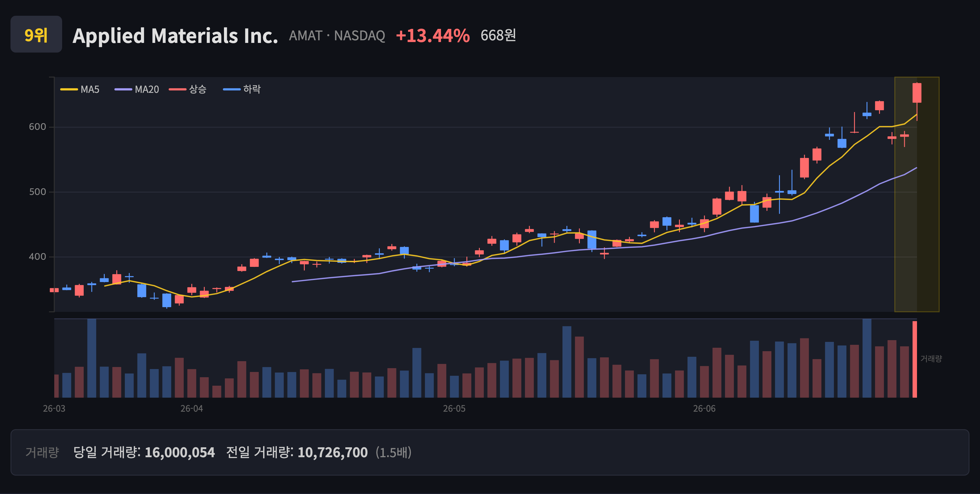Screen dimensions: 980x494
Task: Click the 500 price axis label
Action: (x=37, y=192)
